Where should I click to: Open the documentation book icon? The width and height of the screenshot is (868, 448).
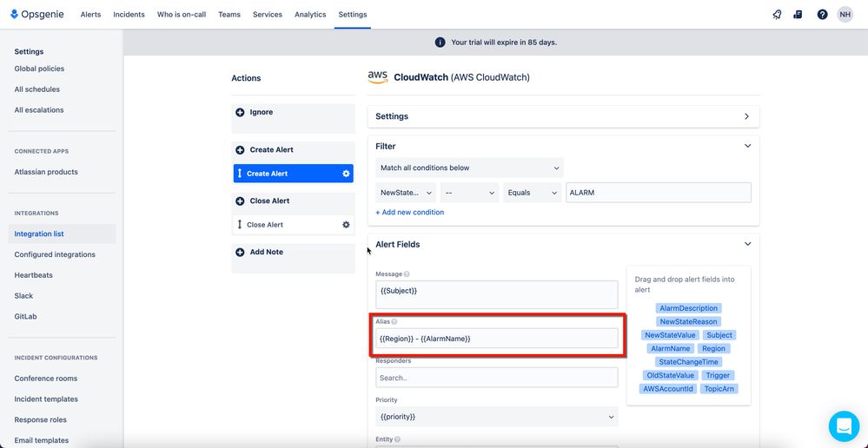point(798,15)
